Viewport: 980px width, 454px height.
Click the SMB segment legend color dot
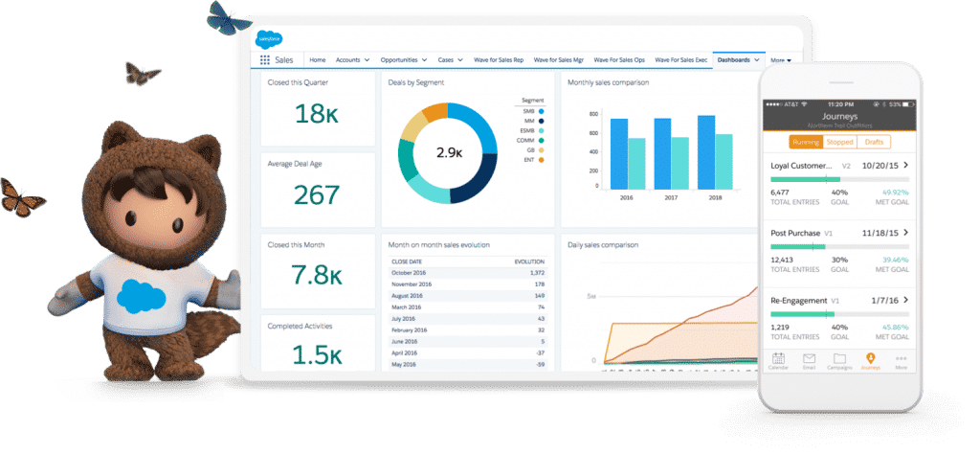(541, 110)
